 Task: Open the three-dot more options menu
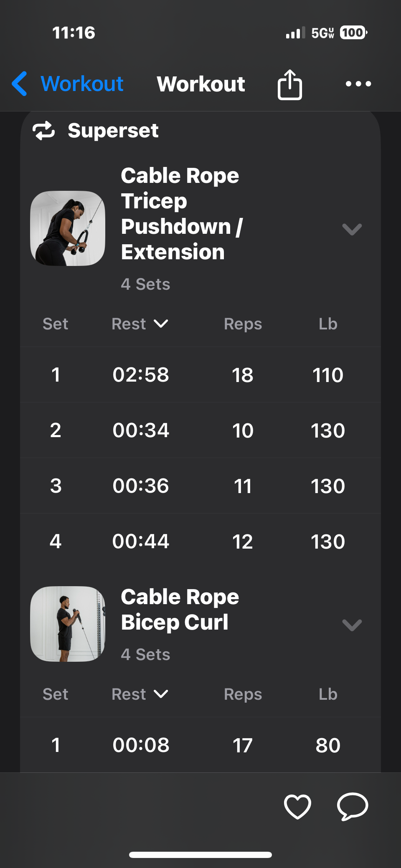[358, 84]
